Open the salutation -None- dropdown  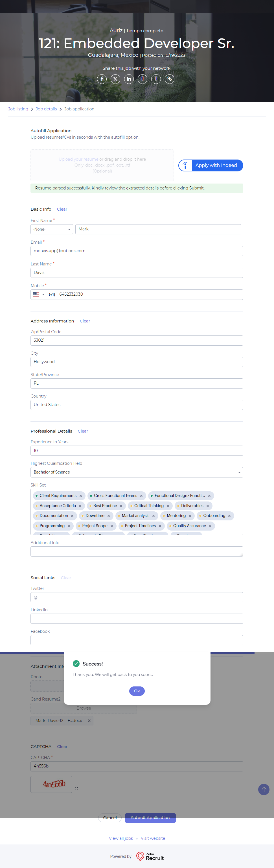[x=52, y=229]
